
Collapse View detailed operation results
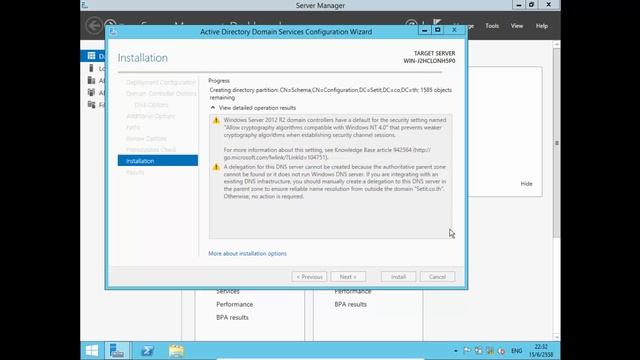tap(213, 108)
